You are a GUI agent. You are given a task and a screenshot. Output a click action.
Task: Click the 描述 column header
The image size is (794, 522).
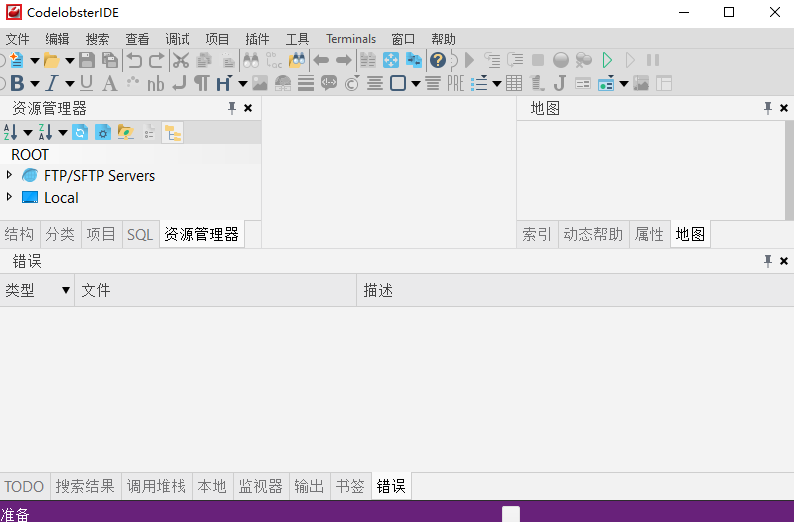click(575, 290)
